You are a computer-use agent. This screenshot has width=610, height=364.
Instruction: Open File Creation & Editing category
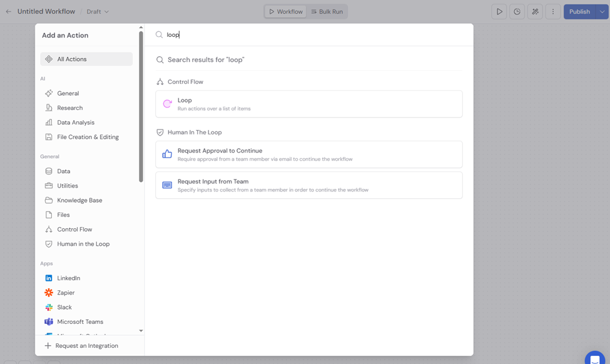(86, 137)
